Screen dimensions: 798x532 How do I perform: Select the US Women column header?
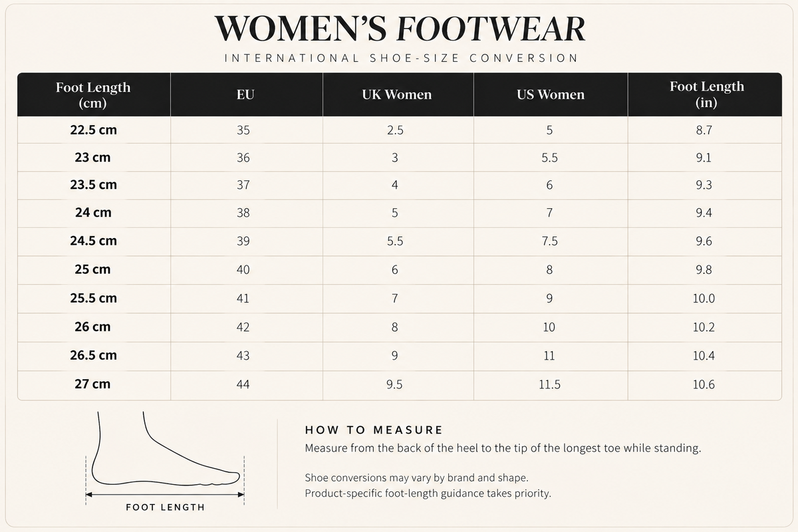551,94
